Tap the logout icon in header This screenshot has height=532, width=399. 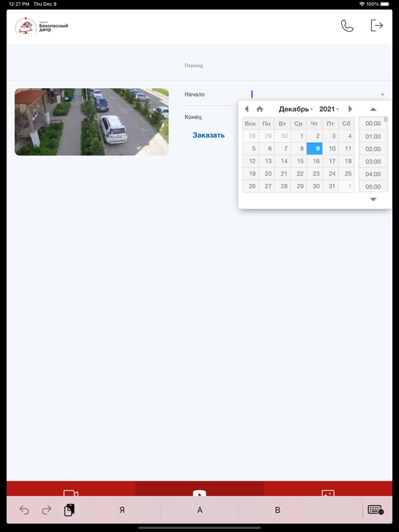pyautogui.click(x=377, y=26)
